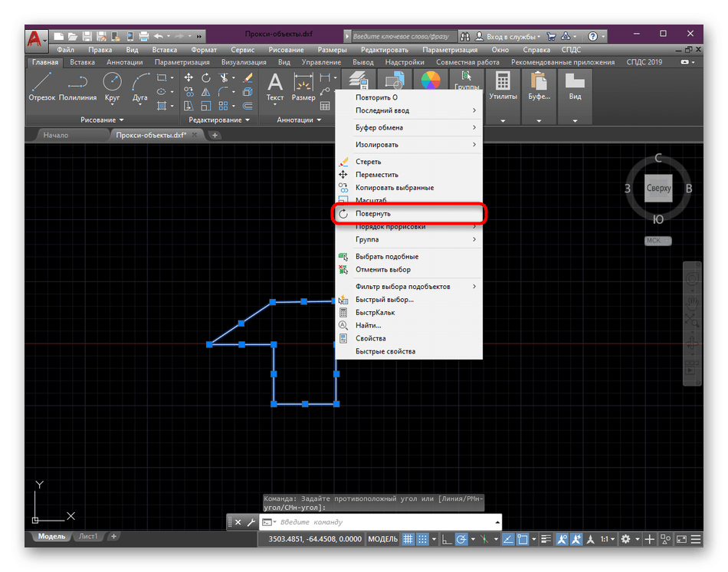Screen dimensions: 728x572
Task: Toggle snap mode in status bar
Action: (x=422, y=539)
